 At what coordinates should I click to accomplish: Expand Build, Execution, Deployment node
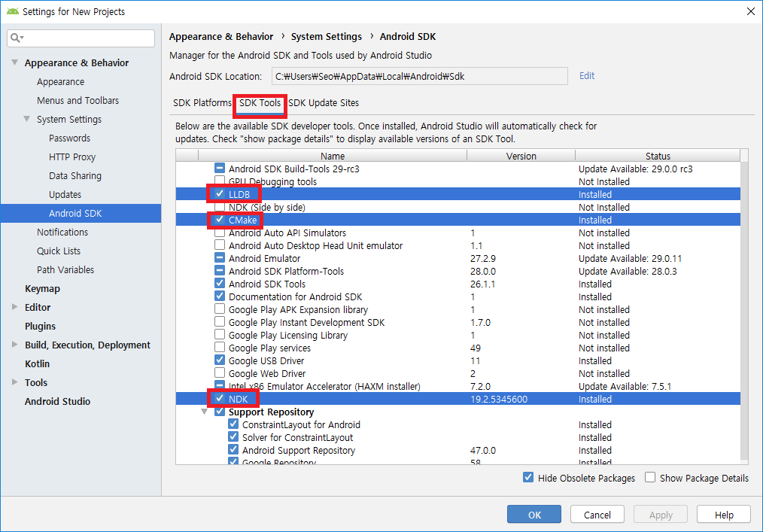click(x=14, y=344)
